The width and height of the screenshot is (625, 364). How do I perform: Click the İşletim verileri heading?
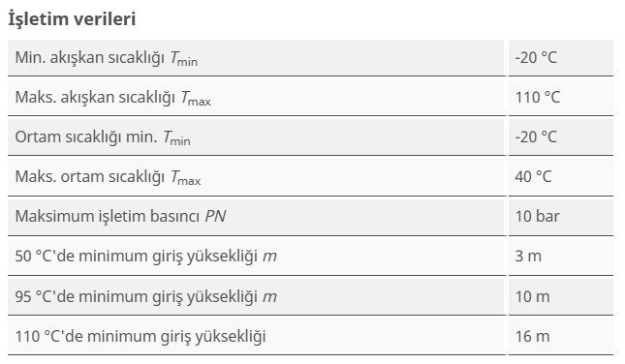point(72,18)
